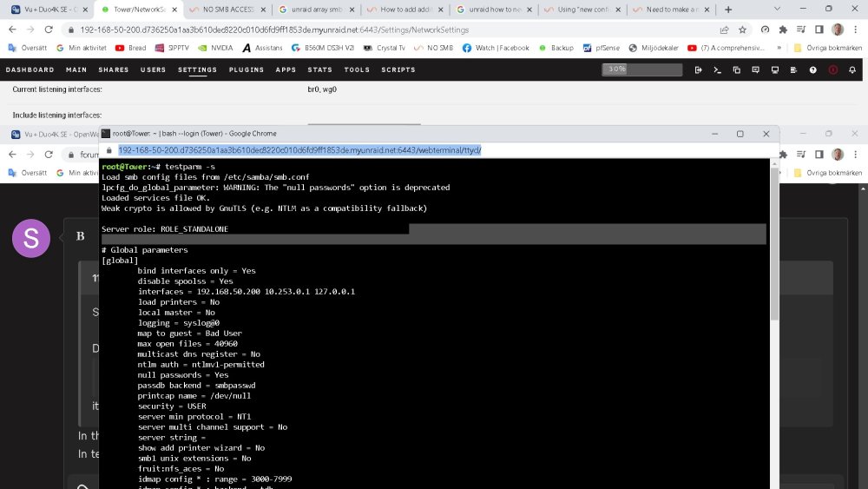This screenshot has height=489, width=868.
Task: Click the forward arrow in main Chrome window
Action: (30, 30)
